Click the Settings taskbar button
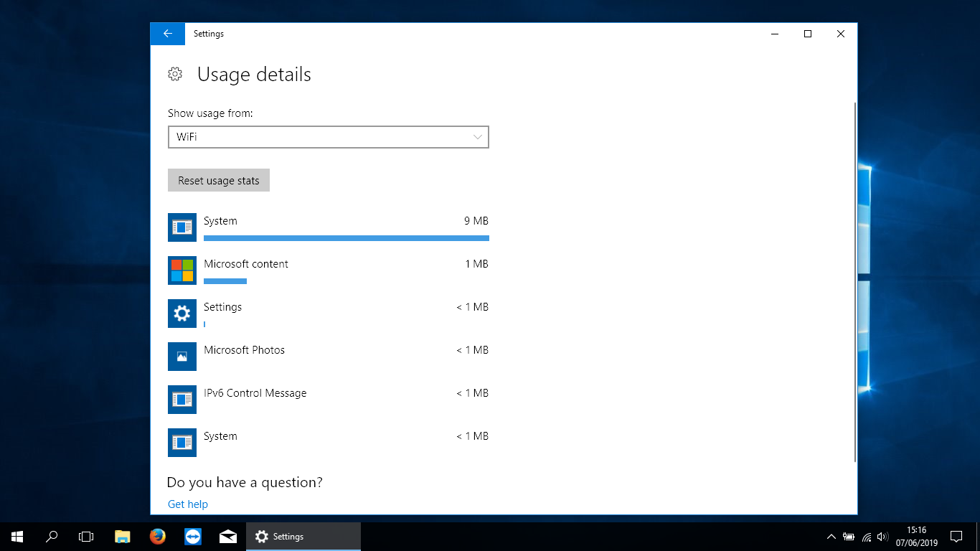Viewport: 980px width, 551px height. (303, 537)
